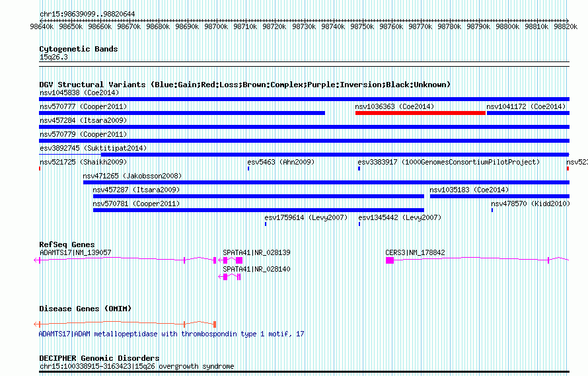Open the ADAMTS17 ADAM metallopeptidase OMIM link
Screen dimensions: 588x376
(171, 334)
